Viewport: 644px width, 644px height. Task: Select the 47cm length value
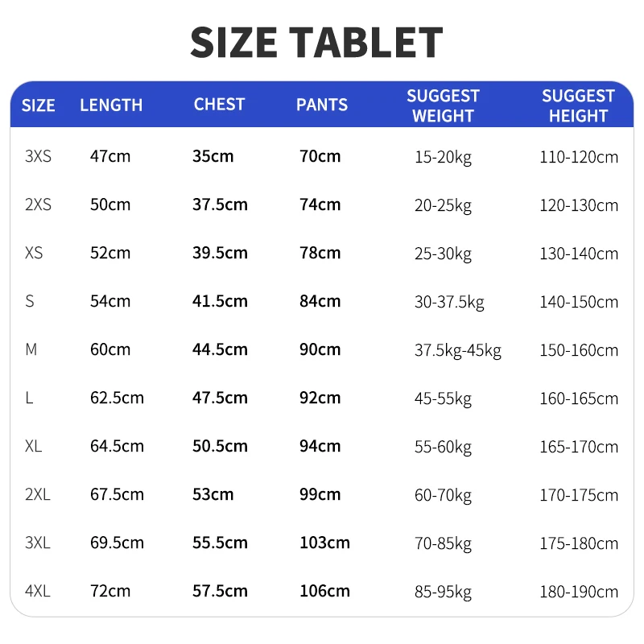click(x=110, y=156)
